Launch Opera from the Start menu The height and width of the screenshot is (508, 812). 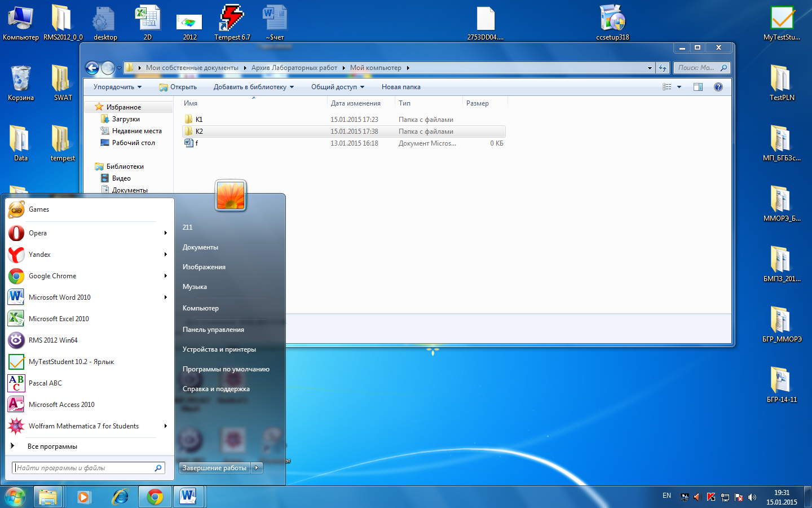click(x=89, y=233)
